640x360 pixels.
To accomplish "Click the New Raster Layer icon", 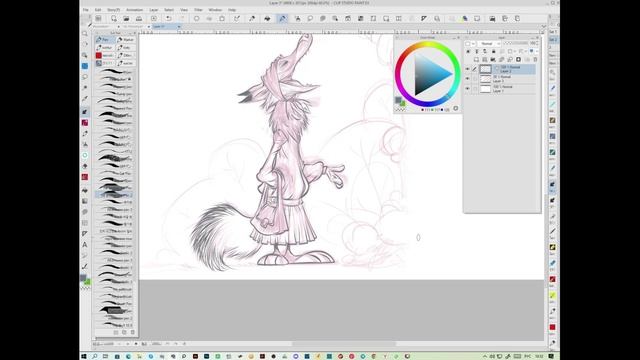I will (x=476, y=60).
